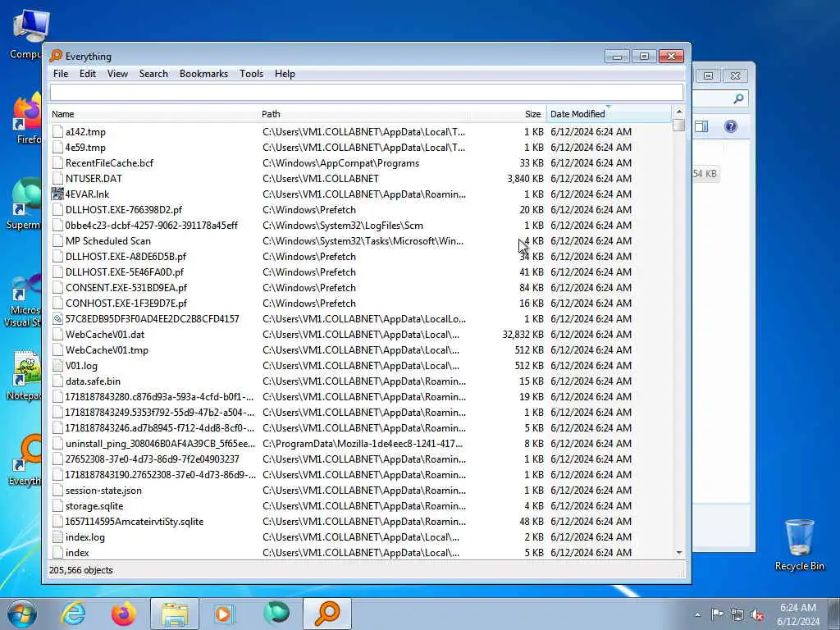Select the 27652308-37e0-4d73-86d9-7f2e04903237 file
This screenshot has height=630, width=840.
pos(152,459)
